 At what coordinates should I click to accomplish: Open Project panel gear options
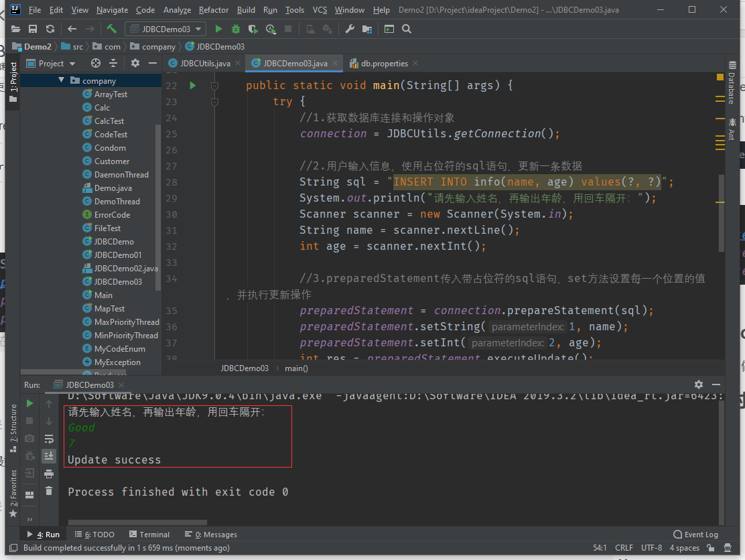pos(135,63)
